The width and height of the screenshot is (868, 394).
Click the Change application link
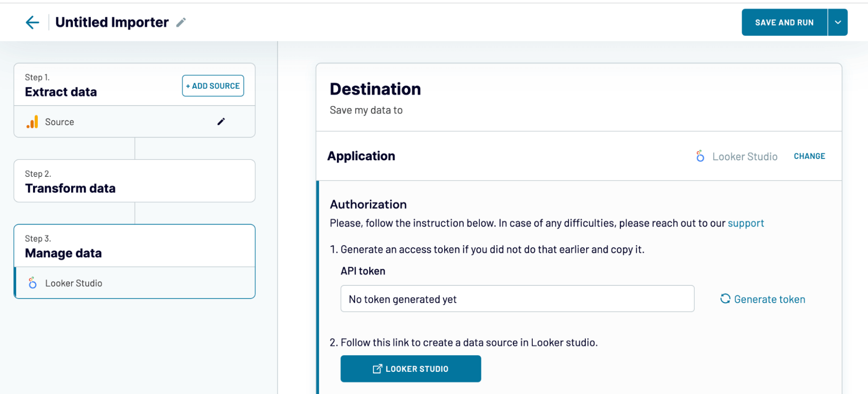809,156
